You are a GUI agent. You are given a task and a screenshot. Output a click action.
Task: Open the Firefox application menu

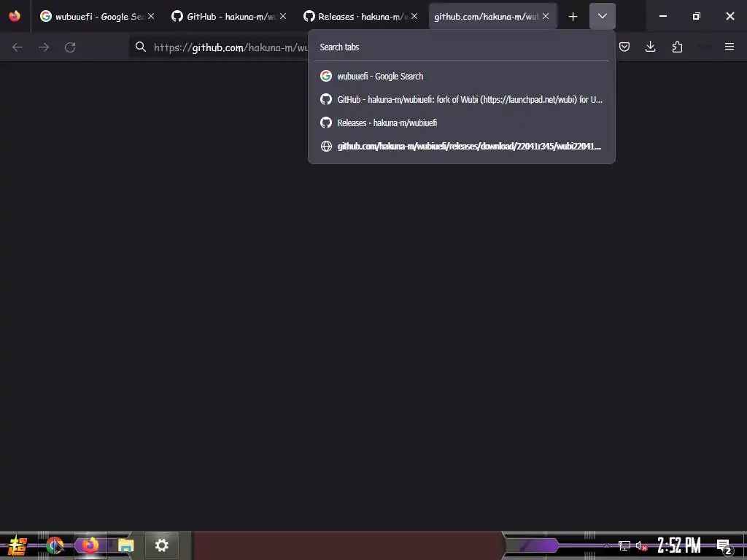click(729, 47)
